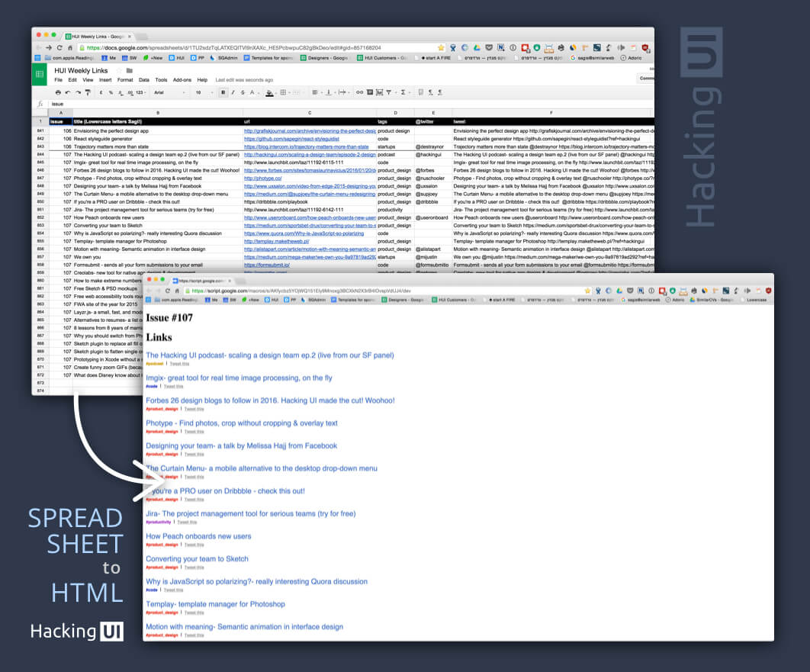The width and height of the screenshot is (810, 672).
Task: Click the insert link icon in Sheets toolbar
Action: [359, 92]
